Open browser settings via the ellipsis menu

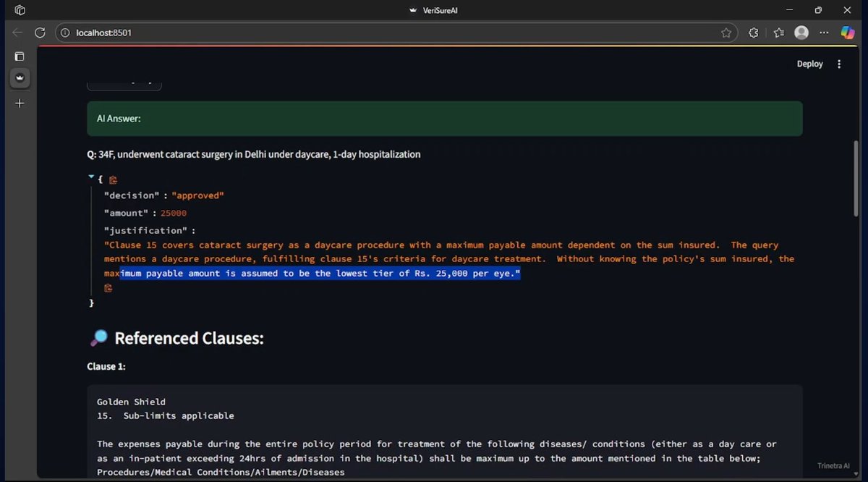[x=824, y=32]
